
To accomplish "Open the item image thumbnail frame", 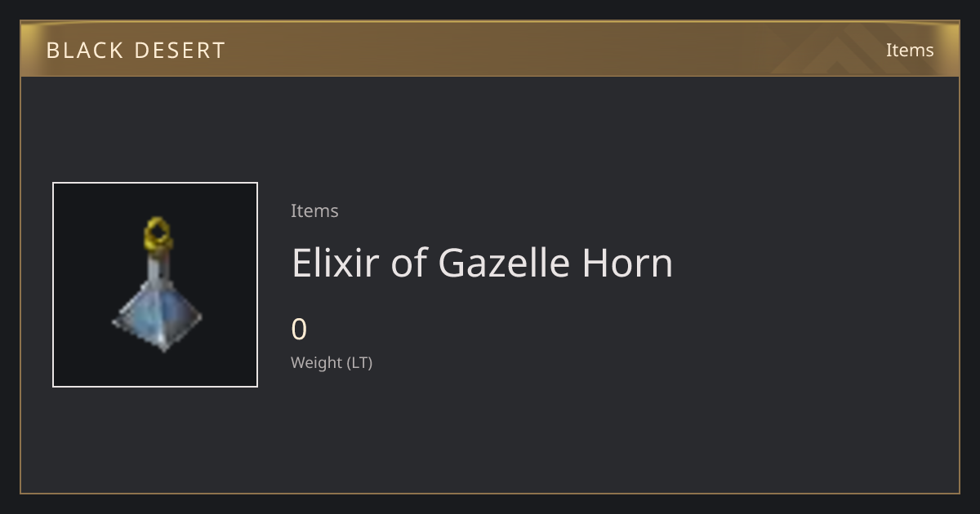I will click(x=155, y=285).
